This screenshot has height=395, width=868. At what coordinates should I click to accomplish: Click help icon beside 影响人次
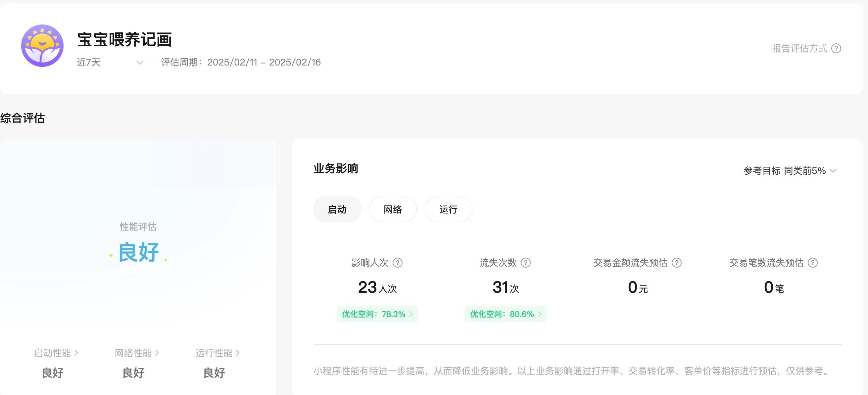point(398,263)
